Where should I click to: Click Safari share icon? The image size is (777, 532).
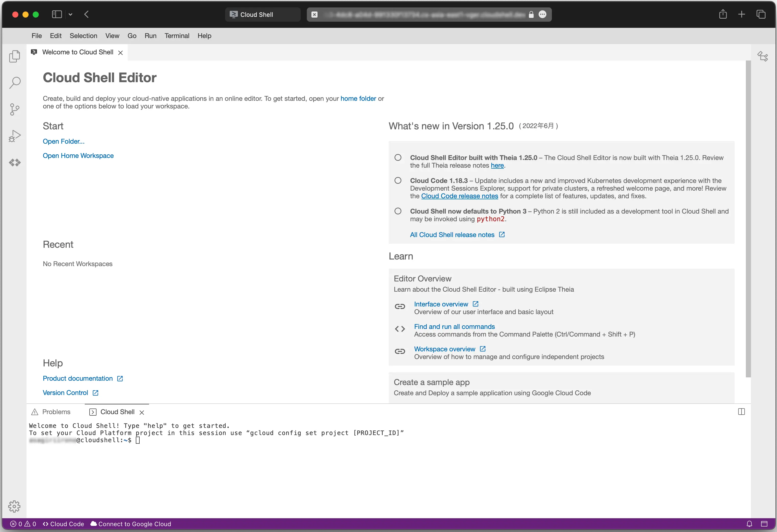pos(723,14)
